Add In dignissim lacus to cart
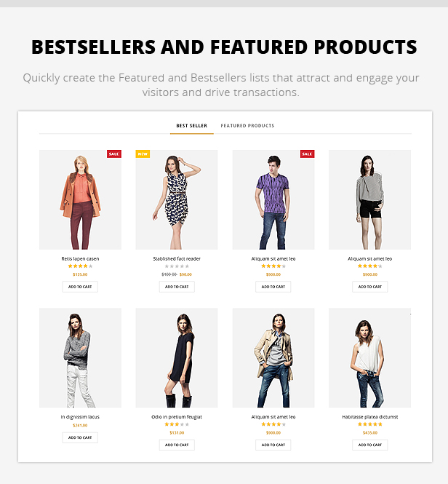The height and width of the screenshot is (484, 448). [80, 437]
